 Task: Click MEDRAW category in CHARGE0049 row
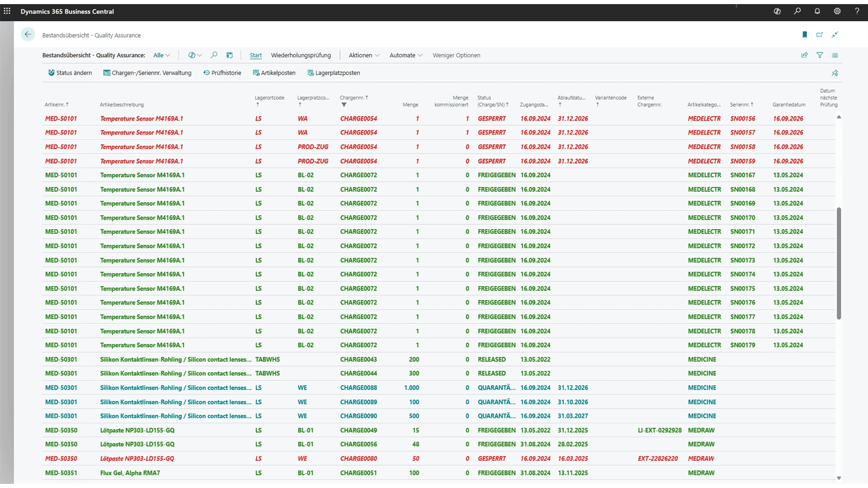click(x=701, y=431)
